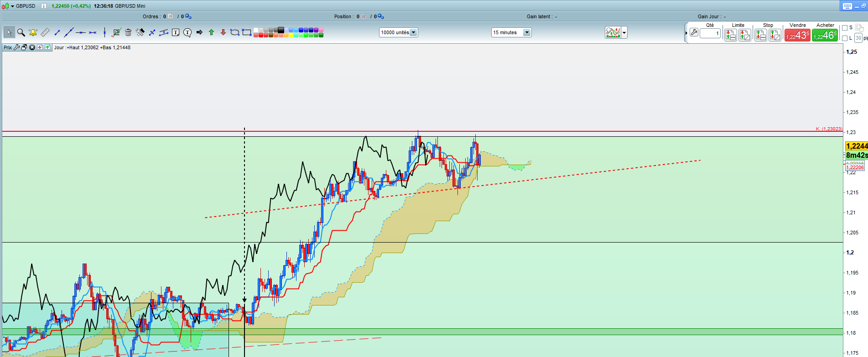Open the 10000 unités dropdown
Viewport: 868px width, 357px height.
[413, 32]
